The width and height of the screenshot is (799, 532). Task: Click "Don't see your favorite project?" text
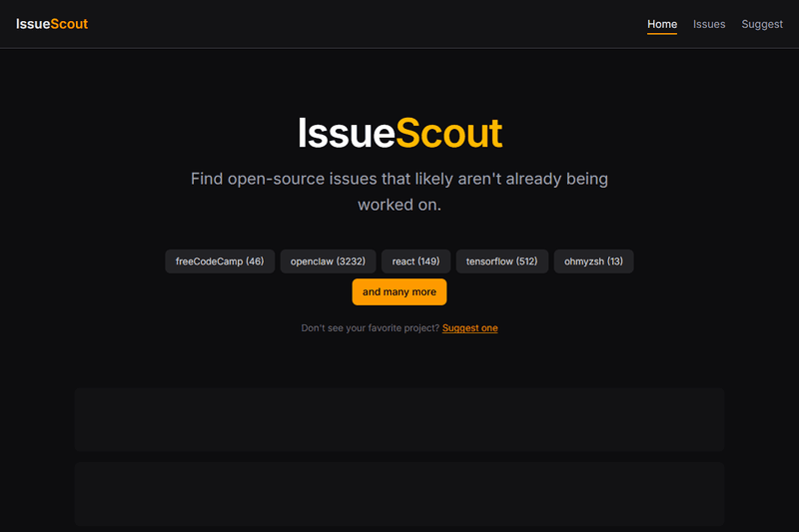pyautogui.click(x=370, y=327)
